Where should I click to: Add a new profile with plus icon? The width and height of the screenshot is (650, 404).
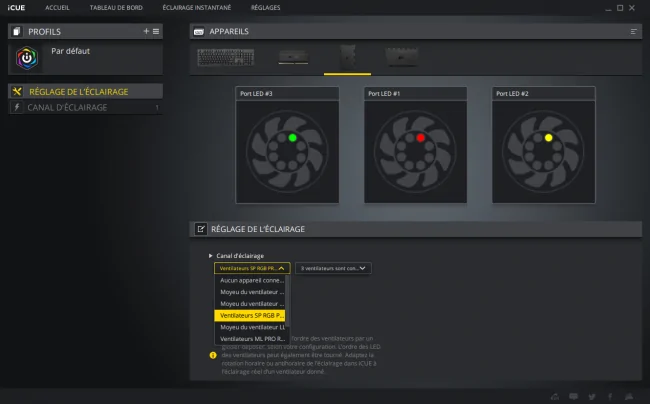(x=146, y=31)
